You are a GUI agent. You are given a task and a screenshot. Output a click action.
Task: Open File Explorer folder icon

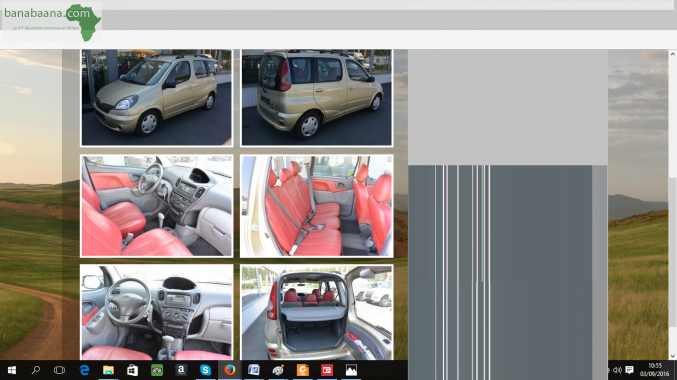(108, 370)
